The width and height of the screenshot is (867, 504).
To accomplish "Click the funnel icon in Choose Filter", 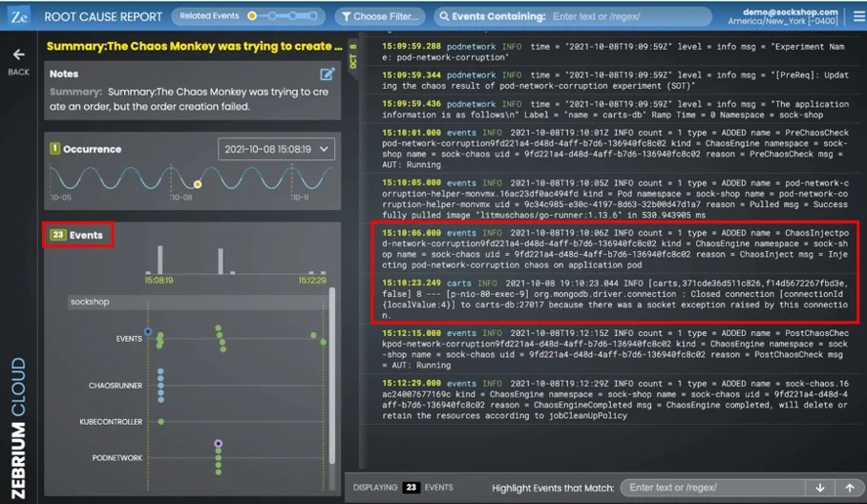I will pos(347,16).
